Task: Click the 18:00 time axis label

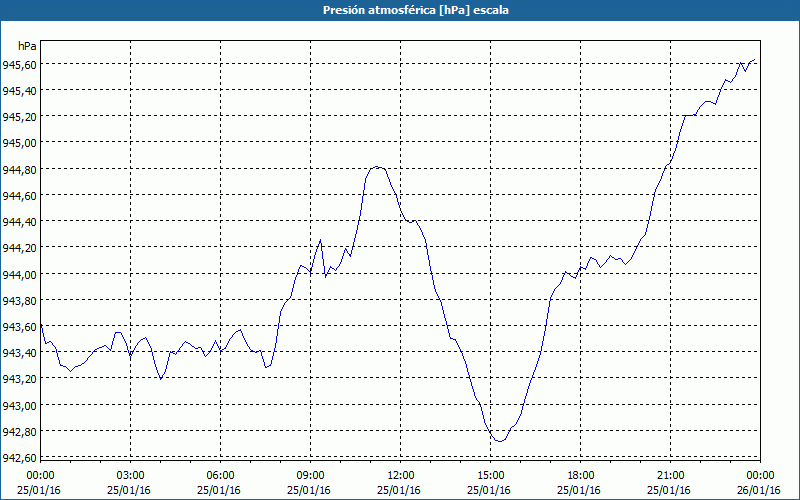Action: pyautogui.click(x=581, y=476)
